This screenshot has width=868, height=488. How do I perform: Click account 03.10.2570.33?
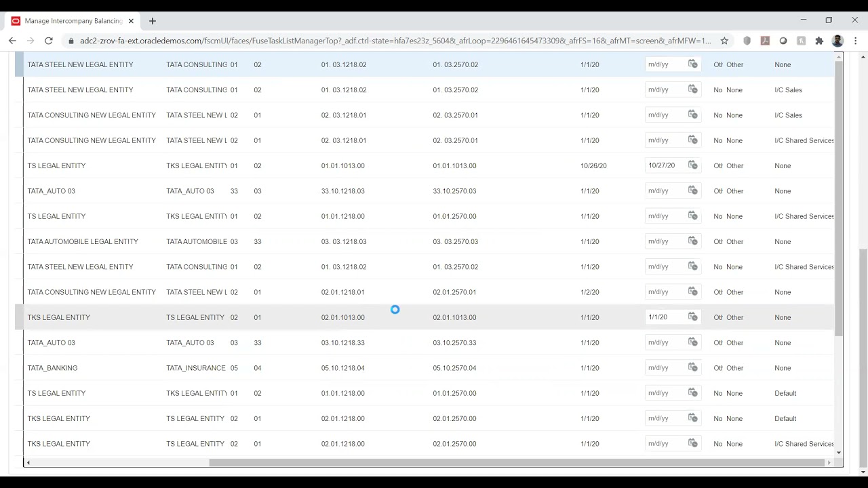[454, 342]
